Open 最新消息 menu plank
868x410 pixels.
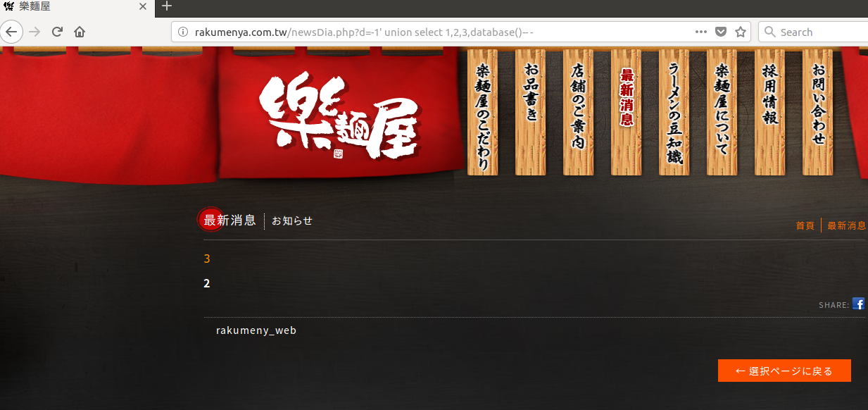point(627,112)
